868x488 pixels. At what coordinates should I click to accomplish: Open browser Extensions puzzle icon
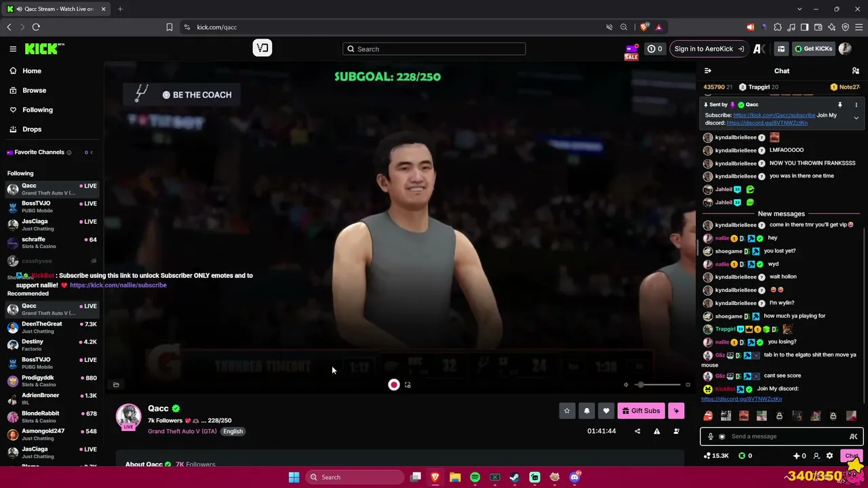point(778,27)
